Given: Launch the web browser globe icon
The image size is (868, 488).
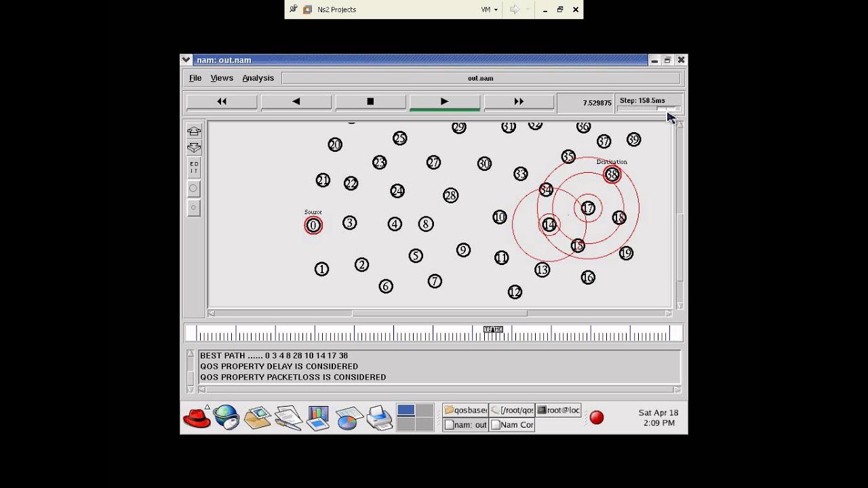Looking at the screenshot, I should click(226, 418).
